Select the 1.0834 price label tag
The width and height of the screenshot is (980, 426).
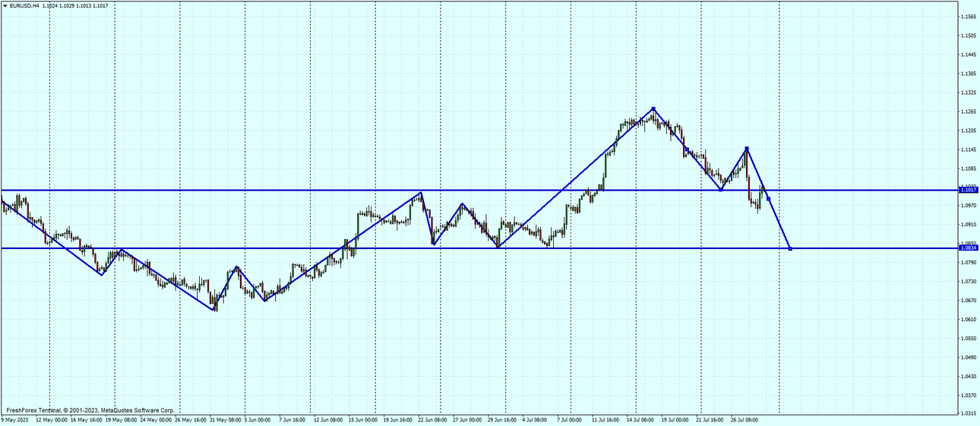[968, 248]
